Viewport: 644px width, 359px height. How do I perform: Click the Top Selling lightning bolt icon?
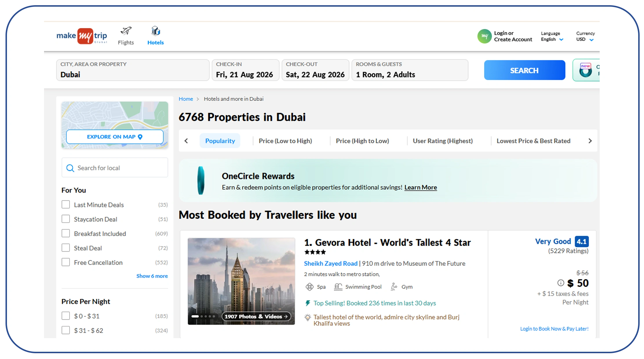[x=308, y=303]
